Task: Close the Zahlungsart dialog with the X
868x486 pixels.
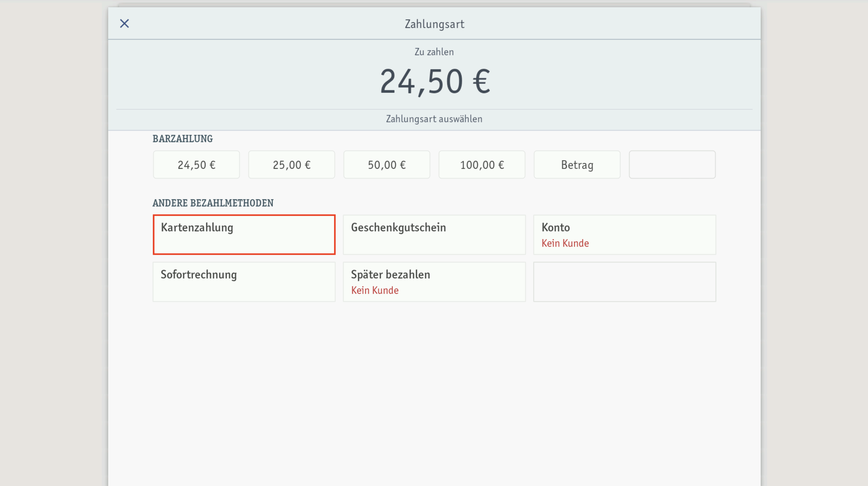Action: (124, 24)
